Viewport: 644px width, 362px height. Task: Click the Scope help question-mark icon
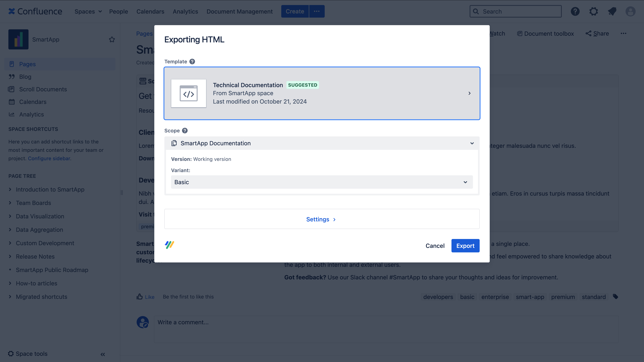pyautogui.click(x=185, y=131)
